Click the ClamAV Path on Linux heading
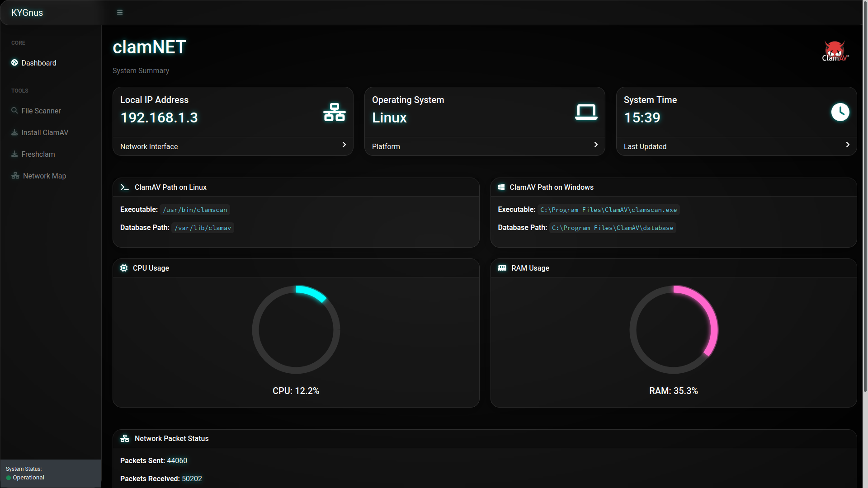This screenshot has width=868, height=488. 170,187
